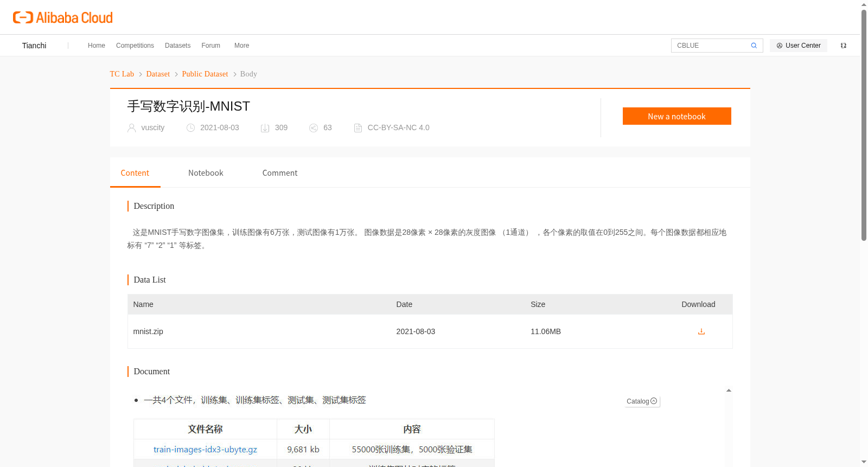Click the 内容 table header

click(x=412, y=429)
